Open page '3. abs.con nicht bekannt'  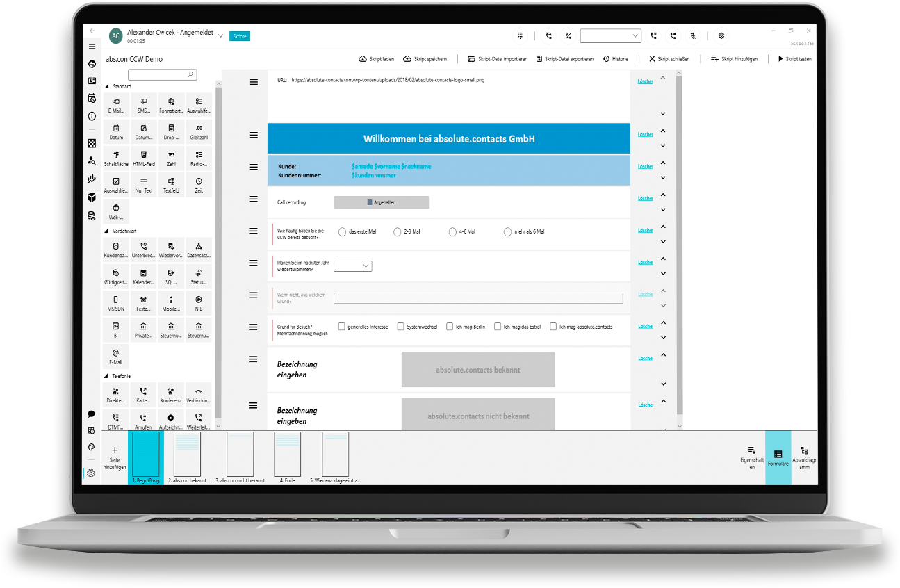pyautogui.click(x=240, y=458)
